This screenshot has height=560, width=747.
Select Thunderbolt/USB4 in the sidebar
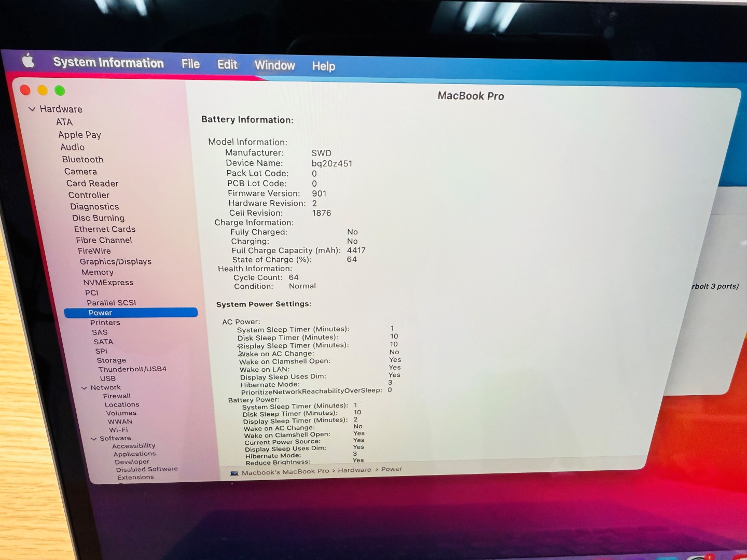pos(132,369)
